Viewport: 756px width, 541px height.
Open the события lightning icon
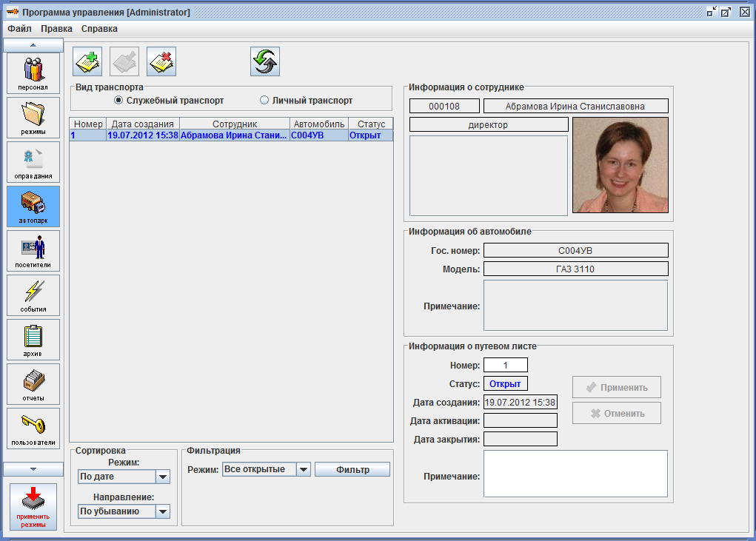33,295
